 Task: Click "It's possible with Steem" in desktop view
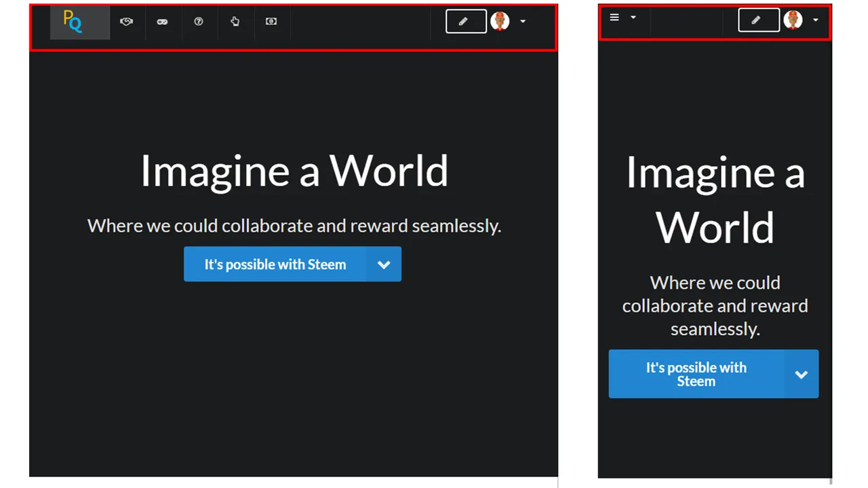[x=275, y=264]
